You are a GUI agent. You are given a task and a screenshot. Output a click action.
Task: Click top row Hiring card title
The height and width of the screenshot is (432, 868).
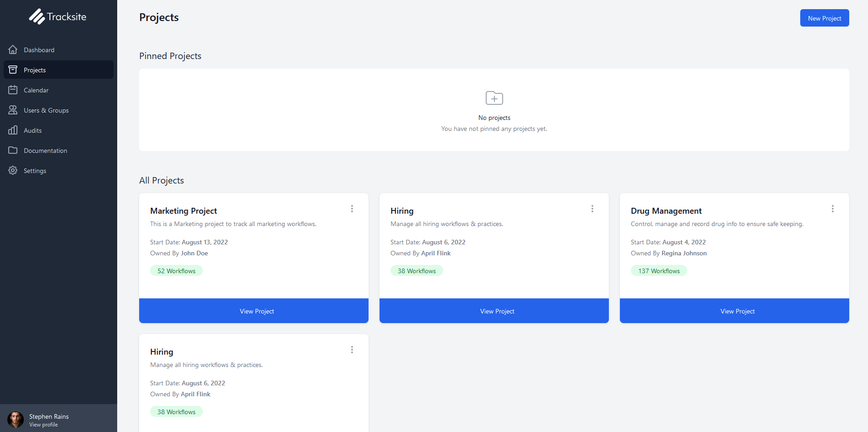[402, 211]
